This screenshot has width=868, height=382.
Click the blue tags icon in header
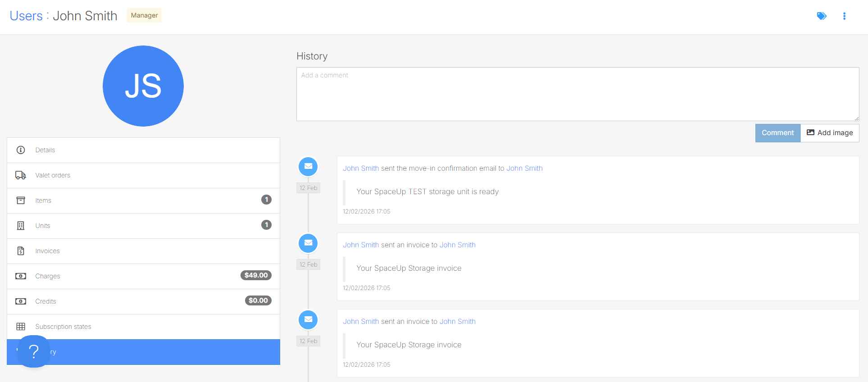point(822,16)
